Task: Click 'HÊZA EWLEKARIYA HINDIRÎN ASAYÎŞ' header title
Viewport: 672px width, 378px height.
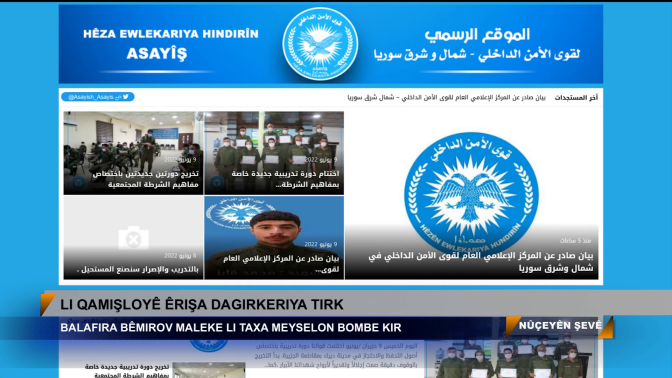Action: (x=171, y=45)
